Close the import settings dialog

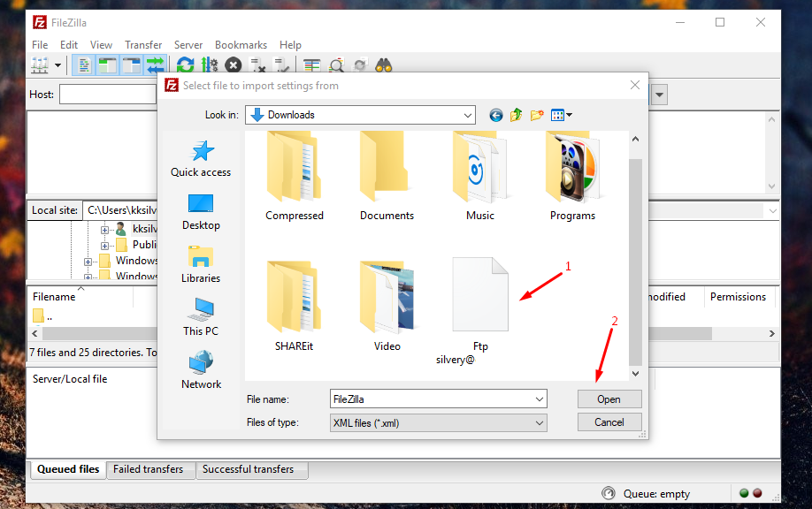coord(635,85)
